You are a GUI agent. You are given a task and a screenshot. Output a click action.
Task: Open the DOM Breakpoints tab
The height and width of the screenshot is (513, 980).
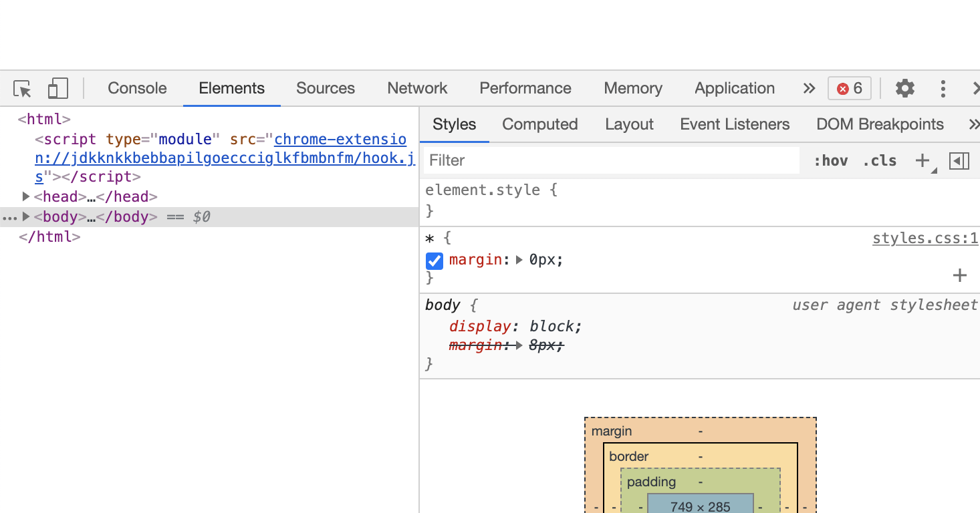point(880,124)
